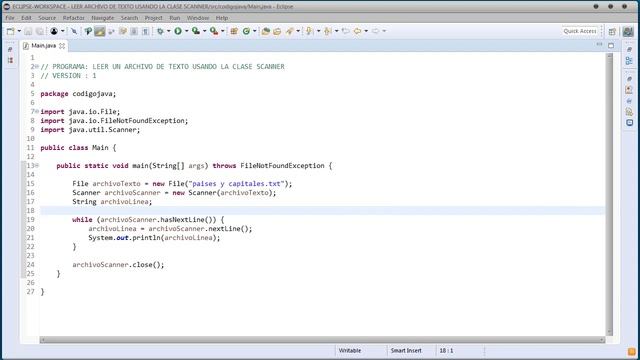Open the Edit menu
The width and height of the screenshot is (640, 360).
point(26,18)
